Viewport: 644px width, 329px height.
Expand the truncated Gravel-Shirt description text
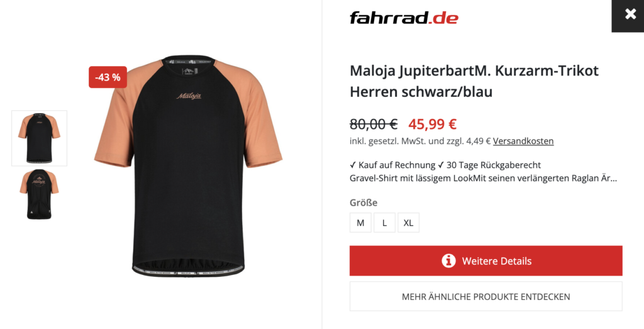pos(484,178)
